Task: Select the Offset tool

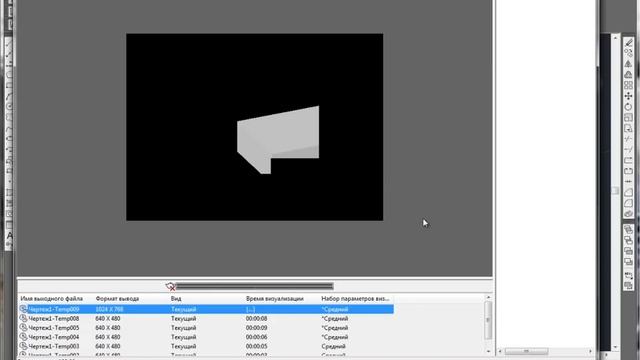Action: tap(629, 74)
